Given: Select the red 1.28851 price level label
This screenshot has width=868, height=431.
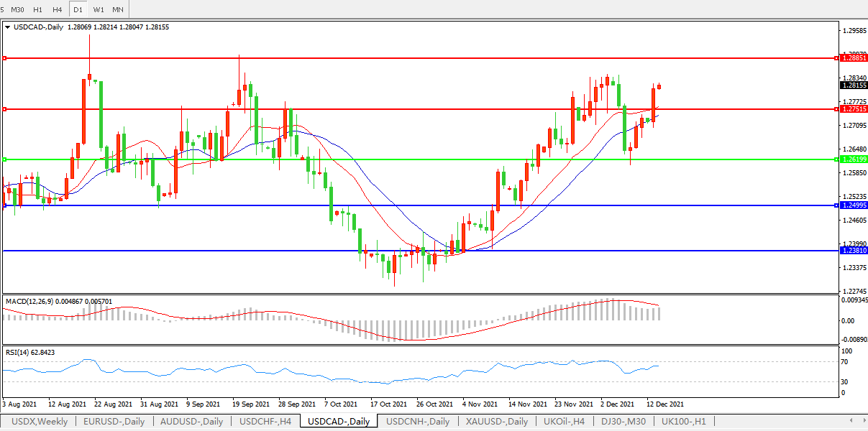Looking at the screenshot, I should point(854,57).
